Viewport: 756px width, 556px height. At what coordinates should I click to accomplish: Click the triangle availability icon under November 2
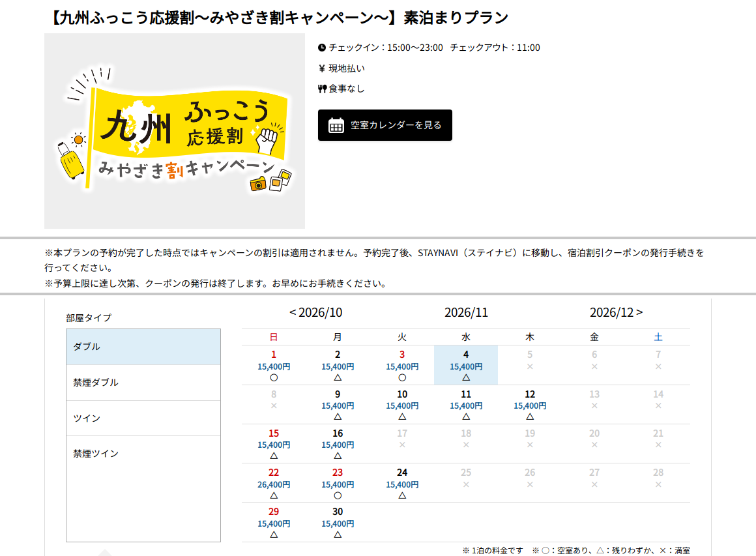click(x=338, y=377)
